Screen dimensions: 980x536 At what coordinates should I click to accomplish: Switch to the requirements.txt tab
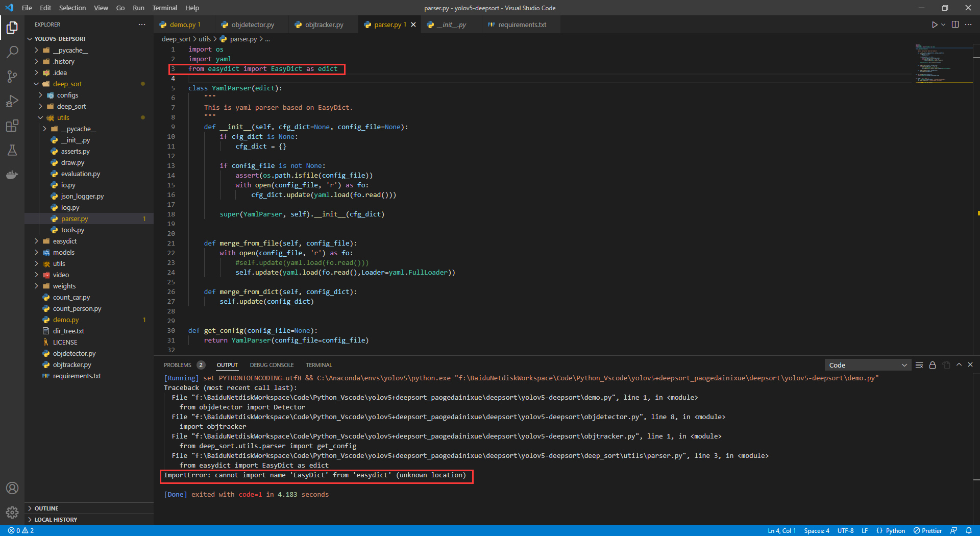(x=521, y=24)
